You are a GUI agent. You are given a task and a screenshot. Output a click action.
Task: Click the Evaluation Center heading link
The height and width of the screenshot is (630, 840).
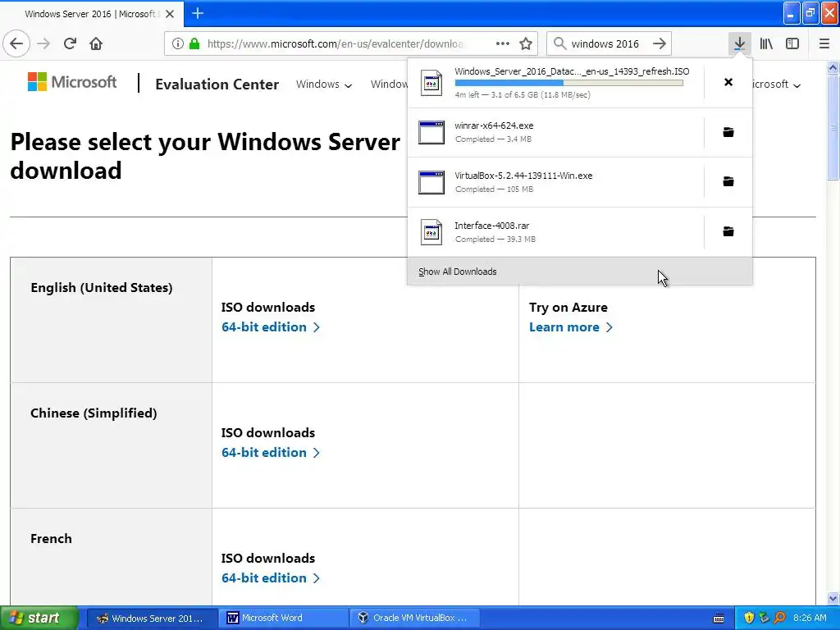coord(217,84)
